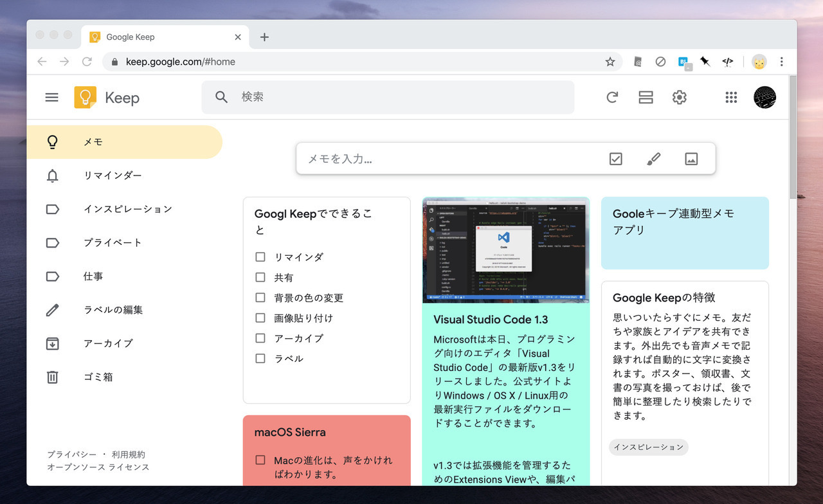Close the Google Keep tab
The width and height of the screenshot is (823, 504).
point(238,37)
